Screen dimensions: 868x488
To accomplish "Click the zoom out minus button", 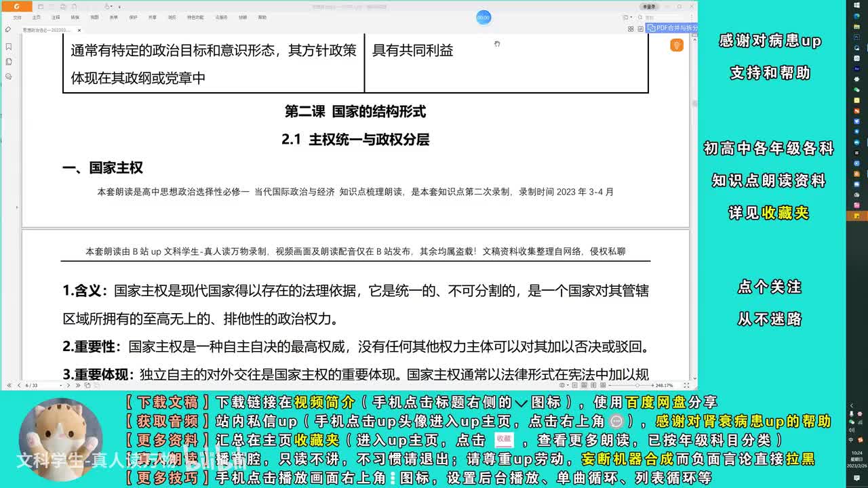I will (x=610, y=385).
